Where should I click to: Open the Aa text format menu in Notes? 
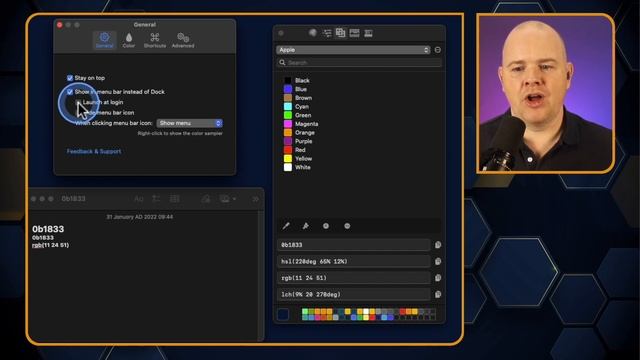[139, 199]
